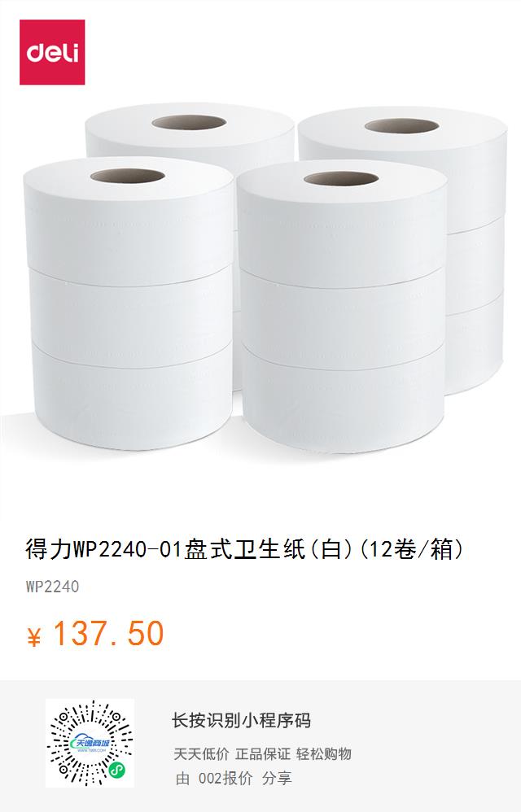Click cardboard core of front-left roll
This screenshot has width=521, height=812.
click(x=128, y=176)
